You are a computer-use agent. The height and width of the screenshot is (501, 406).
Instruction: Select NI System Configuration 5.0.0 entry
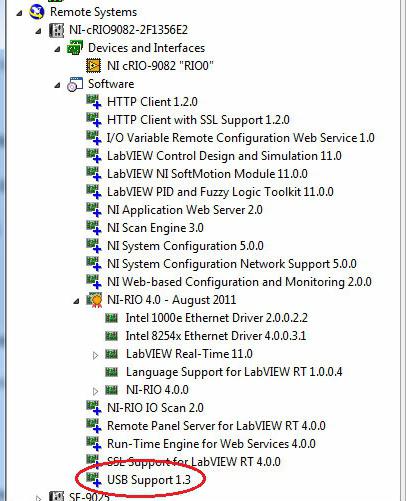click(185, 246)
